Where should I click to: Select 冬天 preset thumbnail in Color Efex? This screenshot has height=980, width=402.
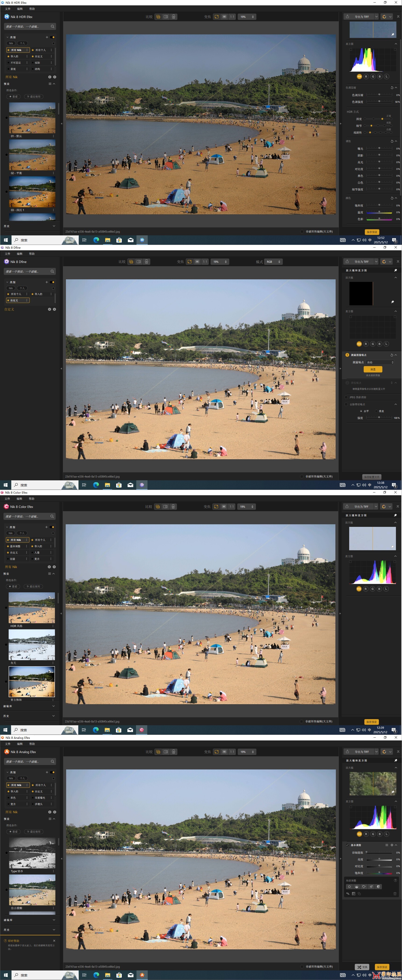point(32,645)
